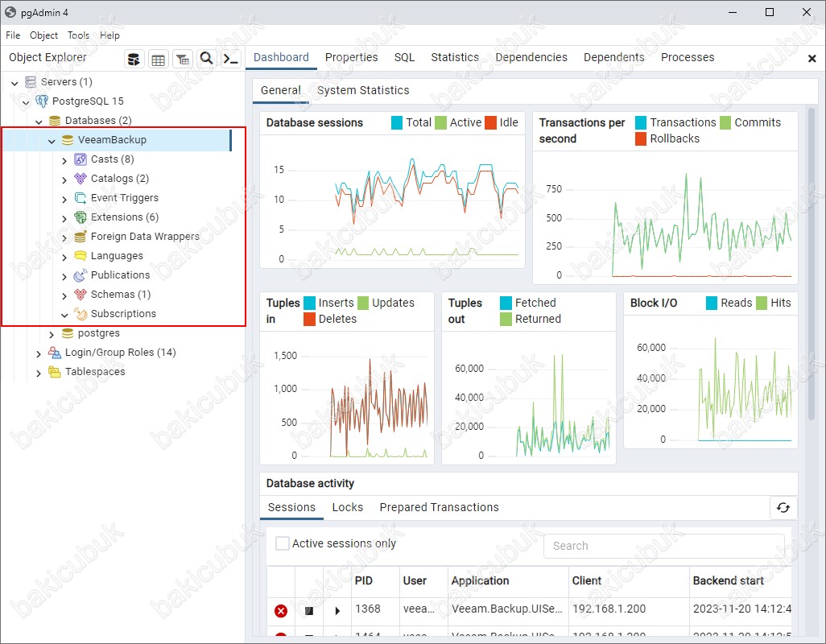Click the dashboard vertical scrollbar
826x644 pixels.
coord(812,263)
